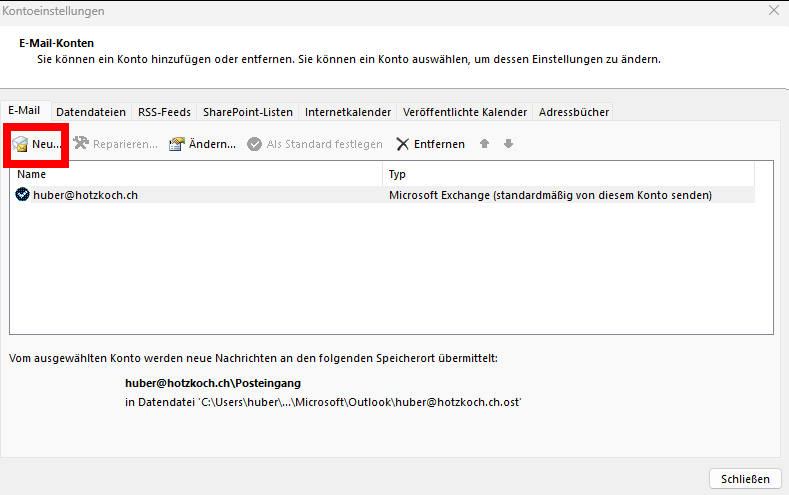The width and height of the screenshot is (789, 495).
Task: Open the Veröffentlichte Kalender tab
Action: pyautogui.click(x=465, y=112)
